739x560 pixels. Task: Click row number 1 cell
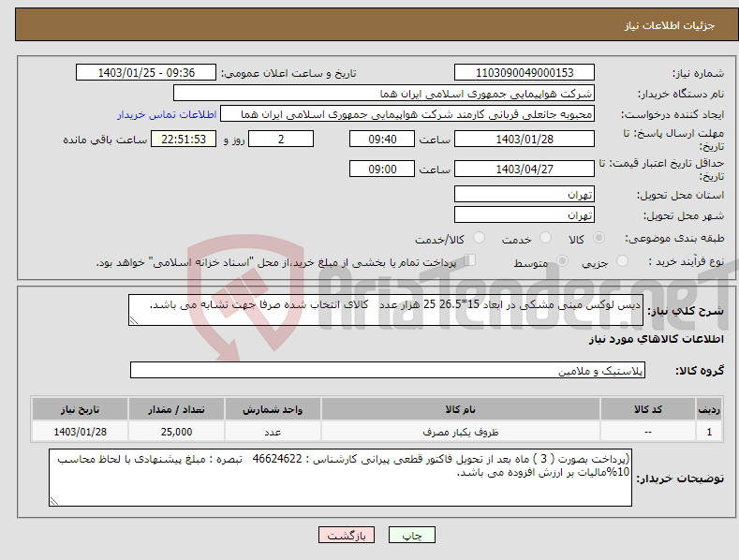(709, 432)
